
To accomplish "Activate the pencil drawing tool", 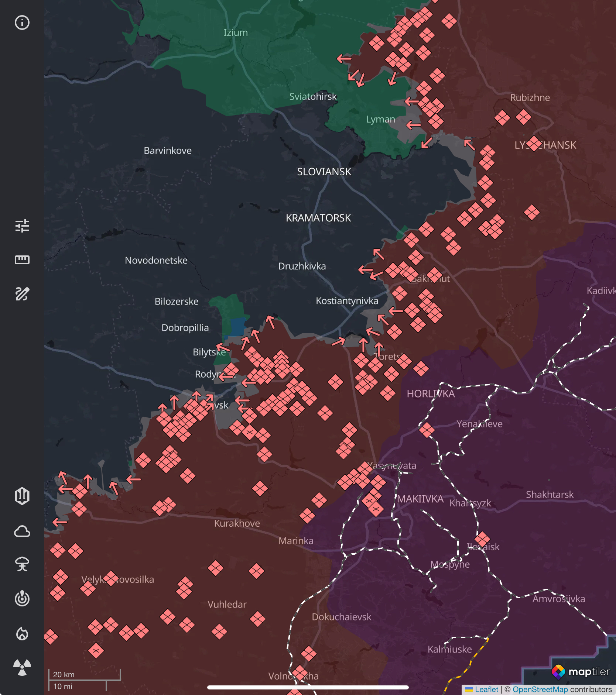I will pos(22,294).
